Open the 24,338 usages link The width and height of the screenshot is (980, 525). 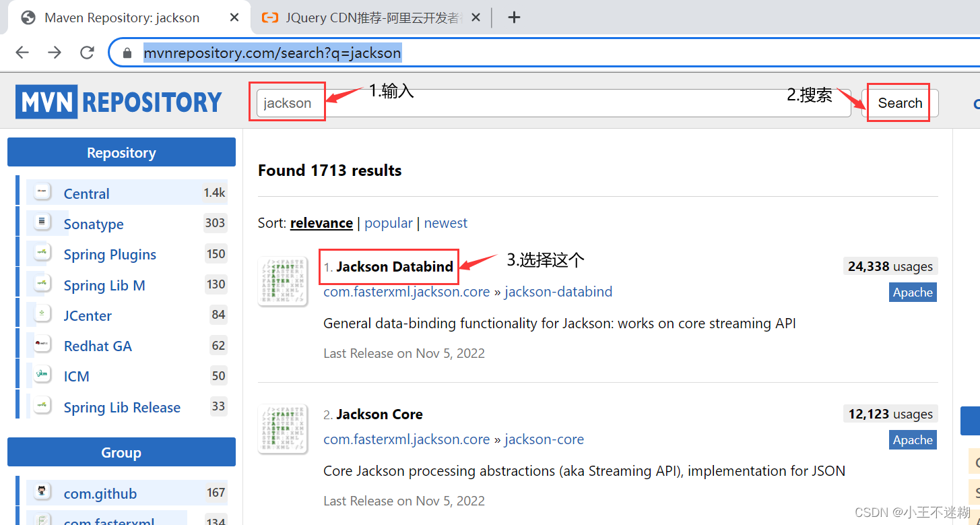point(890,266)
